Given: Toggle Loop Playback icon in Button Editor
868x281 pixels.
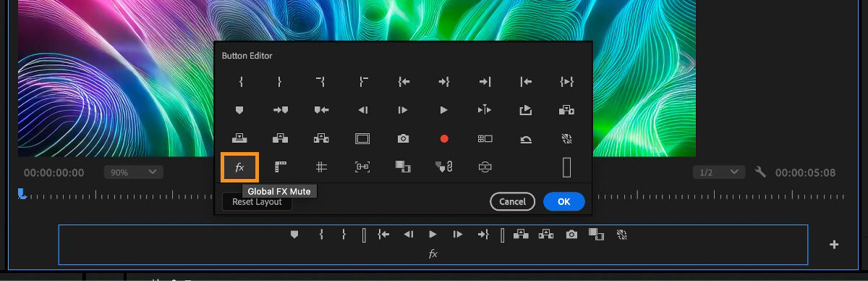Looking at the screenshot, I should 526,110.
